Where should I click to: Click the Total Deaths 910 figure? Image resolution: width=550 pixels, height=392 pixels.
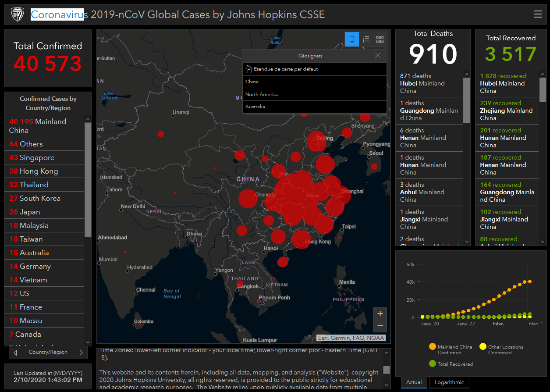tap(433, 54)
